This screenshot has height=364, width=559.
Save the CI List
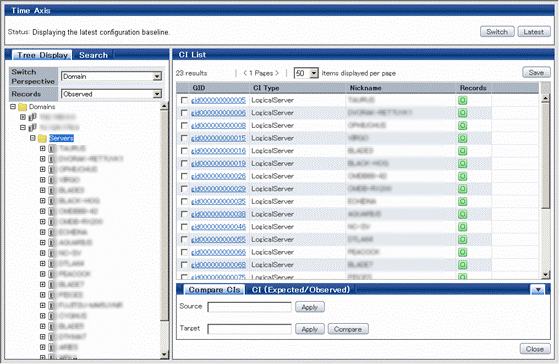coord(536,72)
